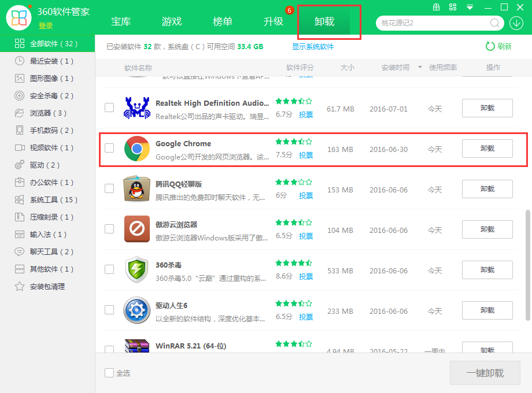Image resolution: width=532 pixels, height=393 pixels.
Task: Enable the 全选 select-all checkbox
Action: point(108,373)
